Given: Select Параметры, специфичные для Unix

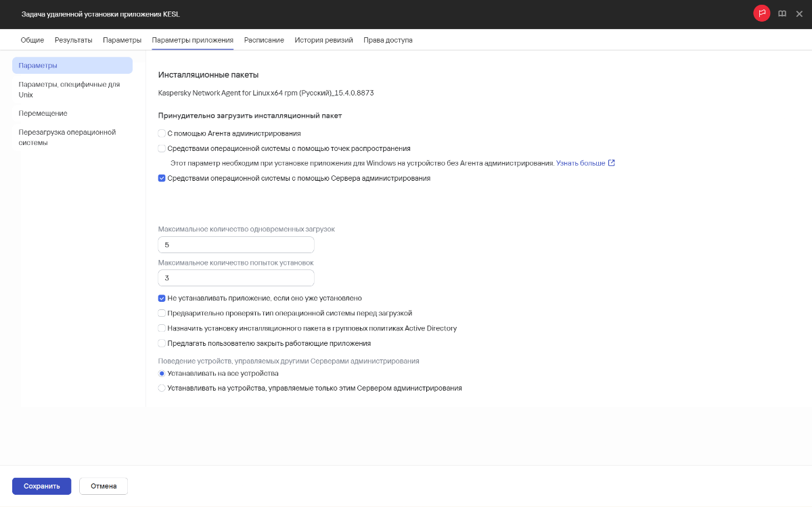Looking at the screenshot, I should [x=69, y=89].
